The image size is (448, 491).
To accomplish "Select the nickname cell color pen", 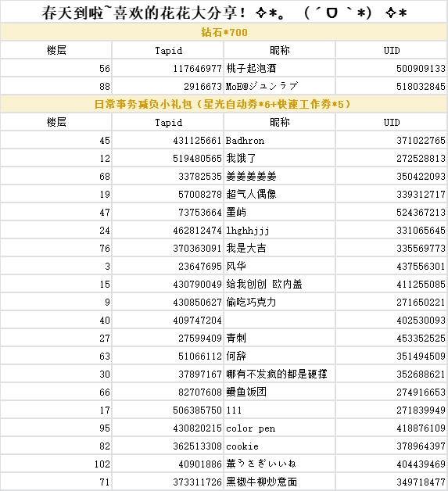I will click(280, 428).
